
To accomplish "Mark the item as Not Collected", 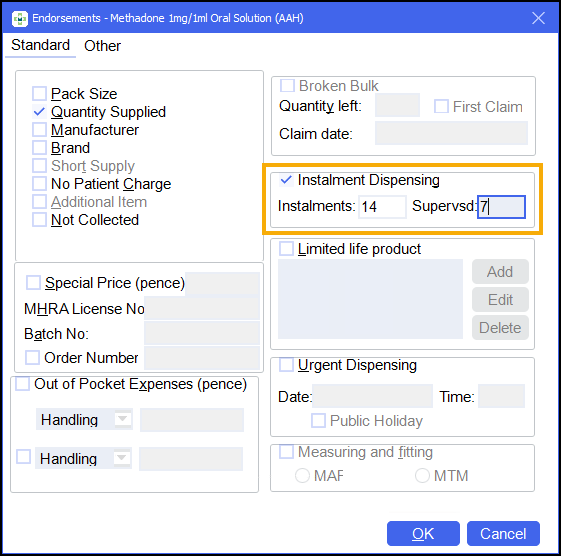I will (x=39, y=220).
